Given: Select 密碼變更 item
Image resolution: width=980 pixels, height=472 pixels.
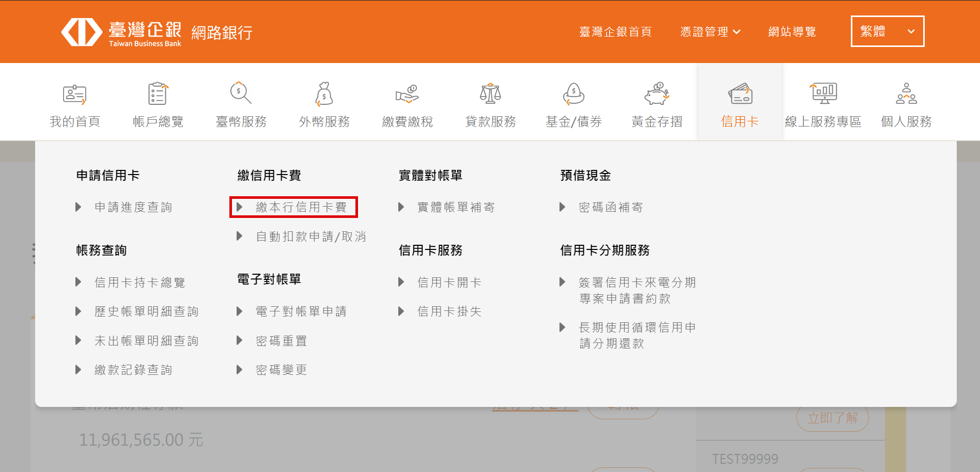Looking at the screenshot, I should pos(282,370).
